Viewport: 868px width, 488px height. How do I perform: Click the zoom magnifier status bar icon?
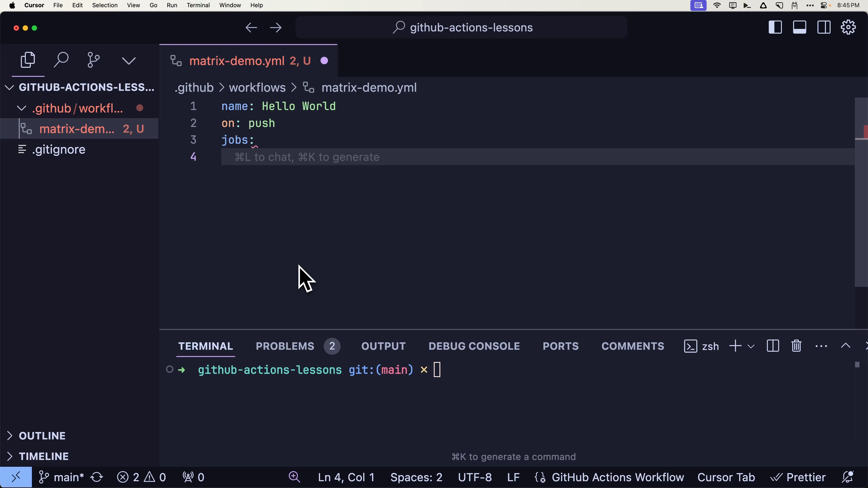coord(294,477)
